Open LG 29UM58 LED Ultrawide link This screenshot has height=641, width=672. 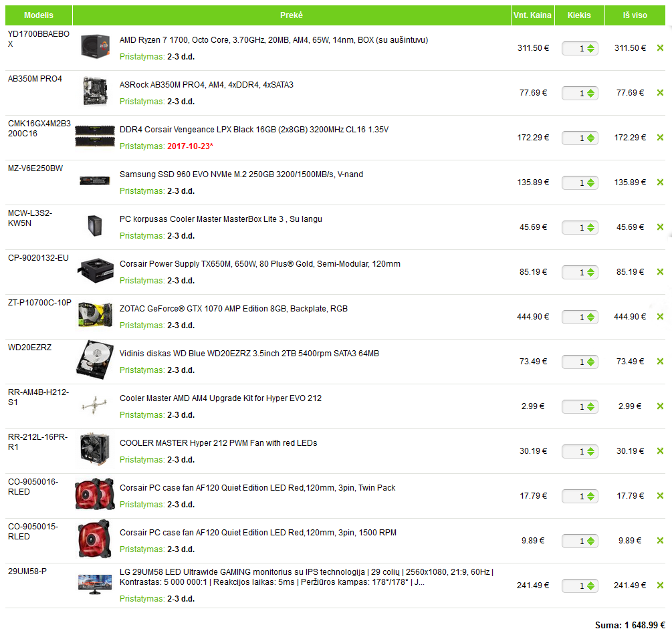click(x=307, y=577)
